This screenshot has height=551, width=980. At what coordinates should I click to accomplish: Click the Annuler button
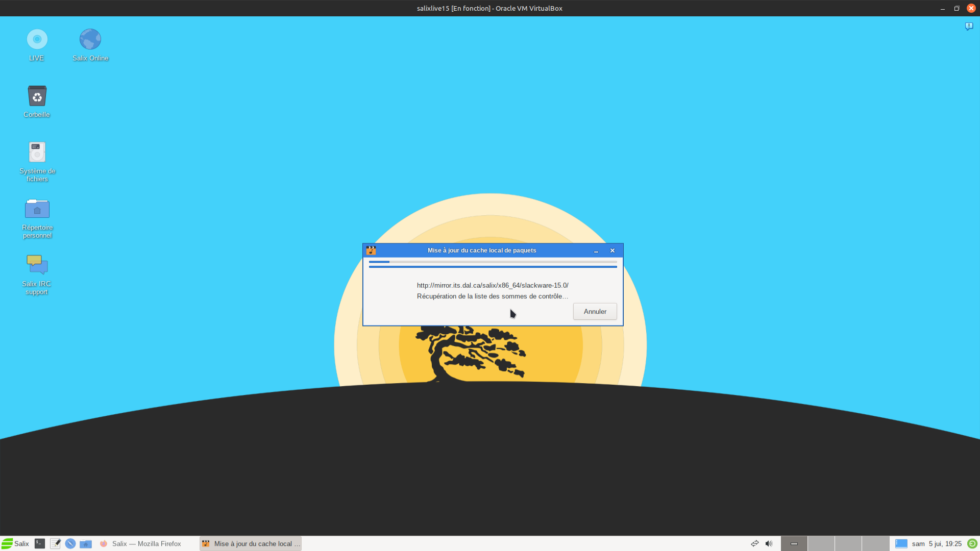[x=595, y=311]
